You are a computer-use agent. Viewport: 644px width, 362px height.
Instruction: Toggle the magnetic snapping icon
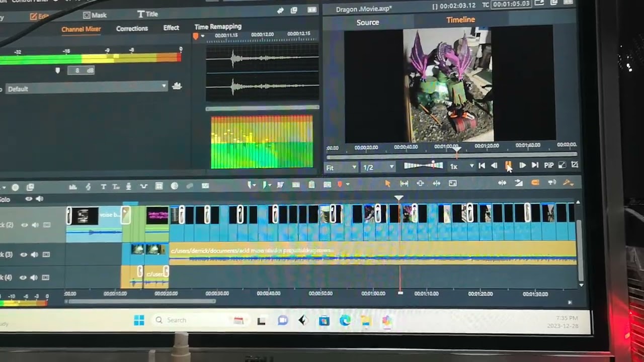pyautogui.click(x=535, y=183)
